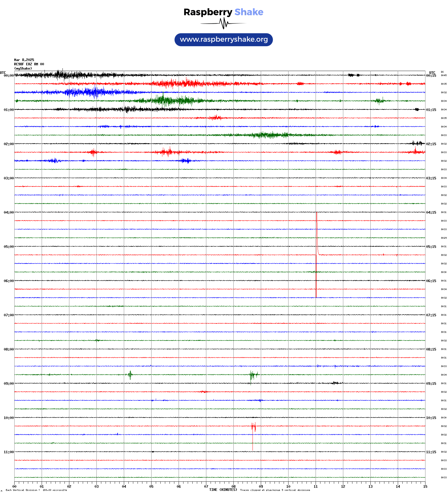Click the 09:00 time label

coord(9,384)
